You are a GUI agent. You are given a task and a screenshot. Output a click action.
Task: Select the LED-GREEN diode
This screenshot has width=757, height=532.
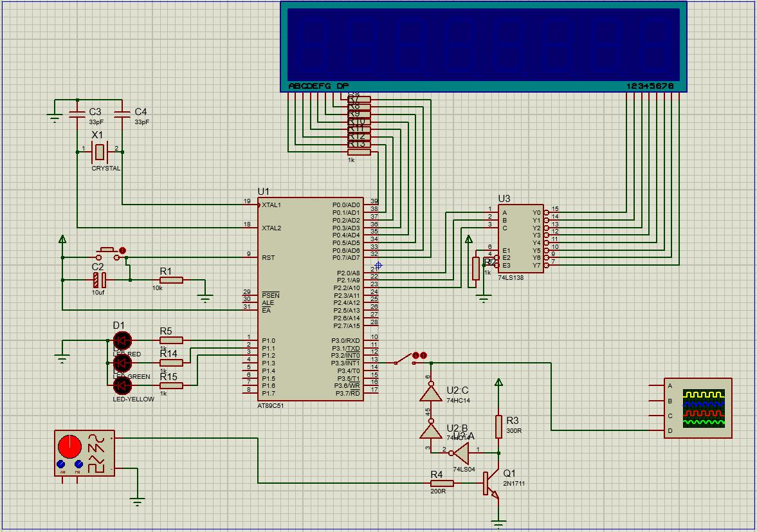click(122, 363)
